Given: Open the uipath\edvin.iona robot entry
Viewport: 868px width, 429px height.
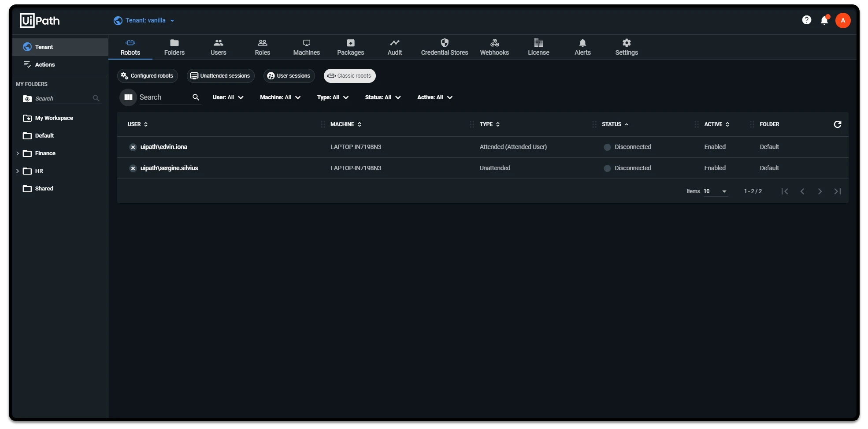Looking at the screenshot, I should [x=163, y=147].
